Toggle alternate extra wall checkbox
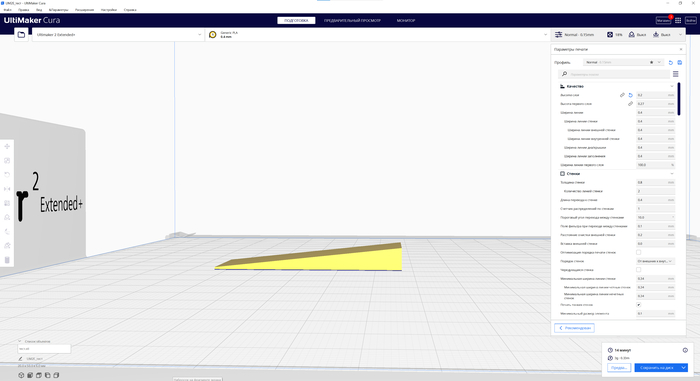The height and width of the screenshot is (381, 700). [638, 270]
